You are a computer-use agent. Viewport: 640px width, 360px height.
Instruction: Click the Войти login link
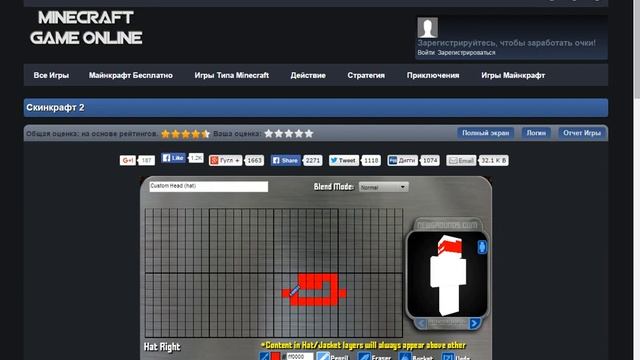pyautogui.click(x=426, y=53)
